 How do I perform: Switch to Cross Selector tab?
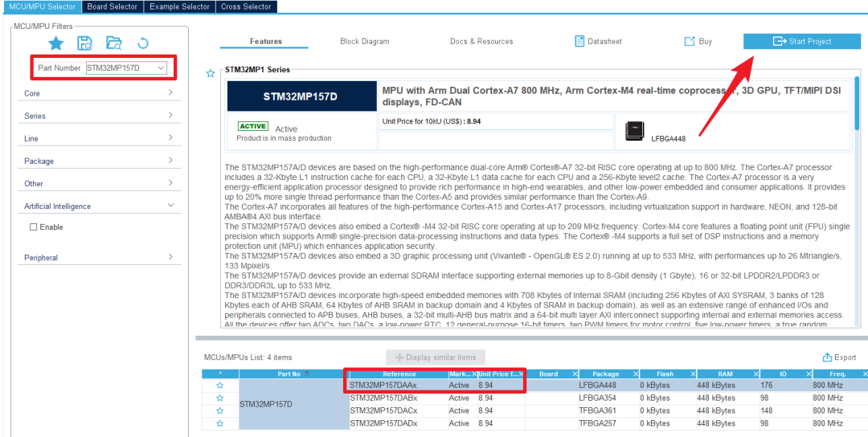[x=246, y=6]
